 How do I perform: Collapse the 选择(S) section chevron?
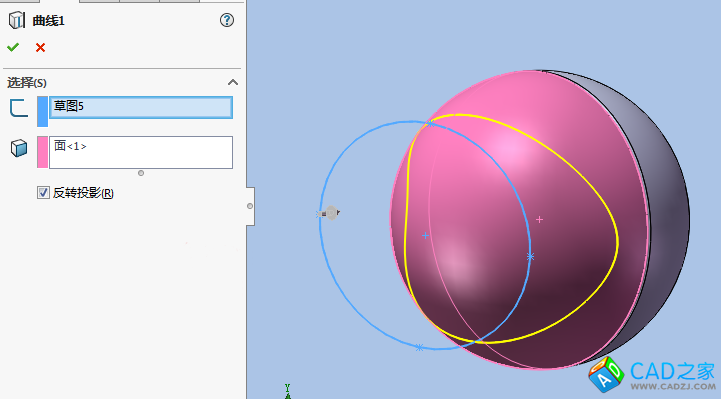pos(233,82)
